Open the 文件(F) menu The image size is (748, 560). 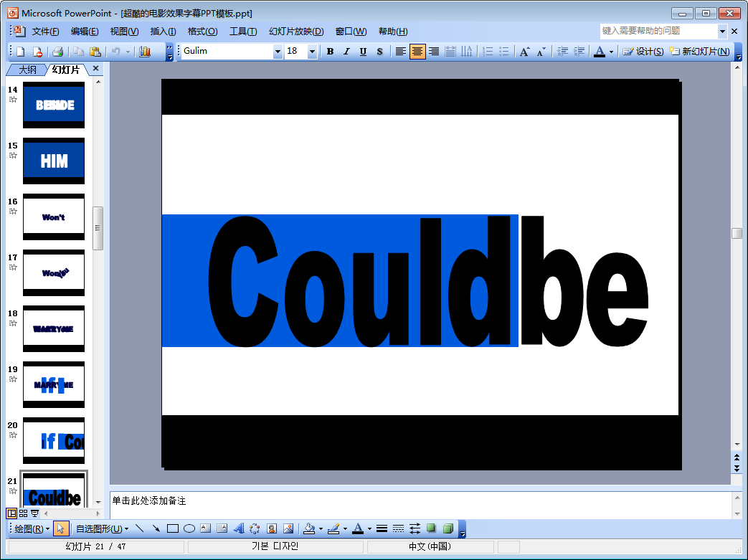[x=45, y=32]
